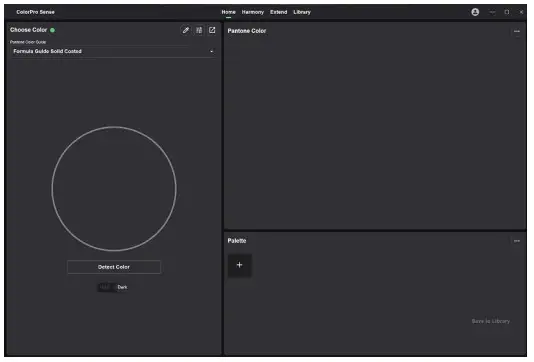The image size is (534, 362).
Task: Open the user account profile icon
Action: pos(475,12)
